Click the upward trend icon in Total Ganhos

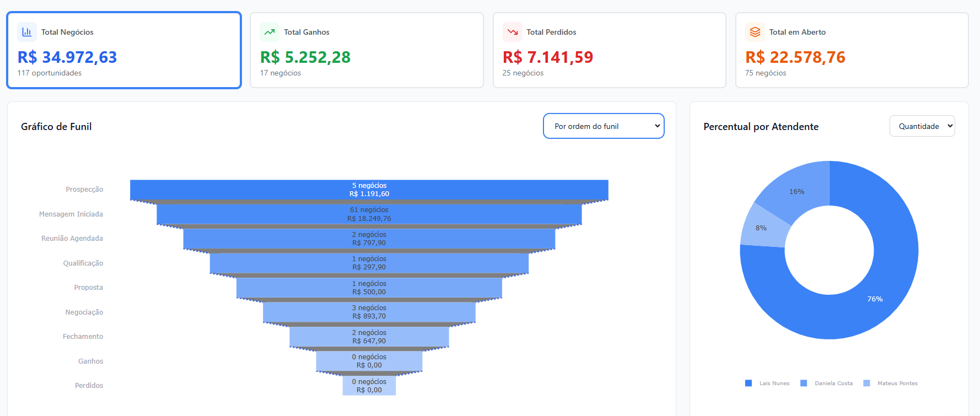[270, 32]
